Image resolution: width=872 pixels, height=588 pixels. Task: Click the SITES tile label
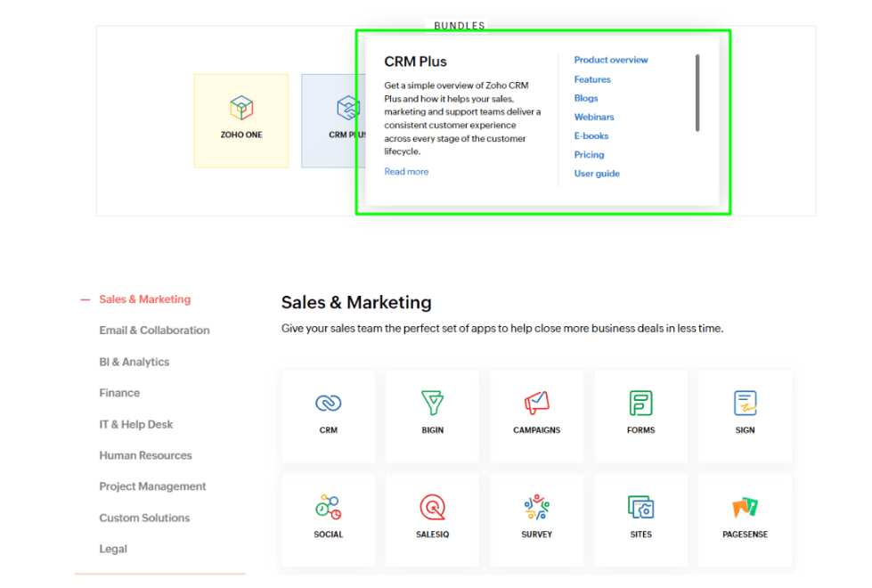point(640,534)
